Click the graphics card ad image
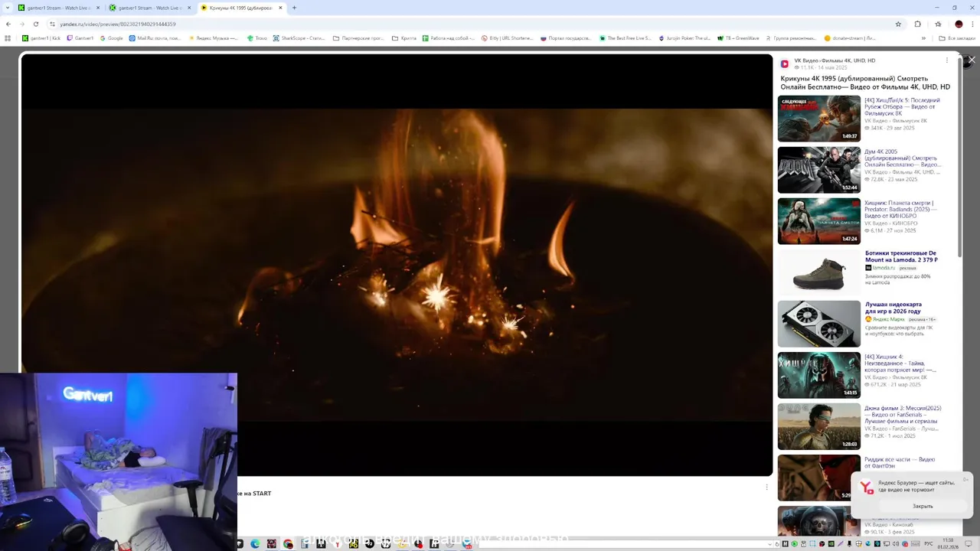This screenshot has height=551, width=980. click(819, 324)
